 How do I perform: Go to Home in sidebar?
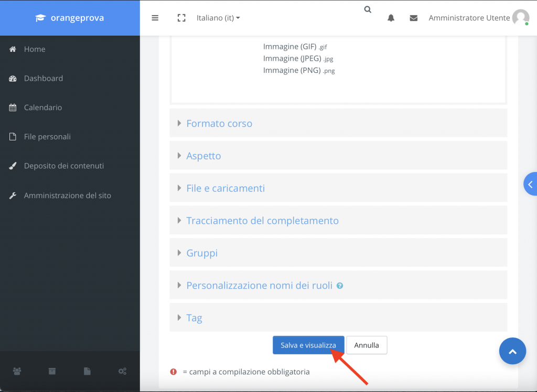tap(35, 49)
